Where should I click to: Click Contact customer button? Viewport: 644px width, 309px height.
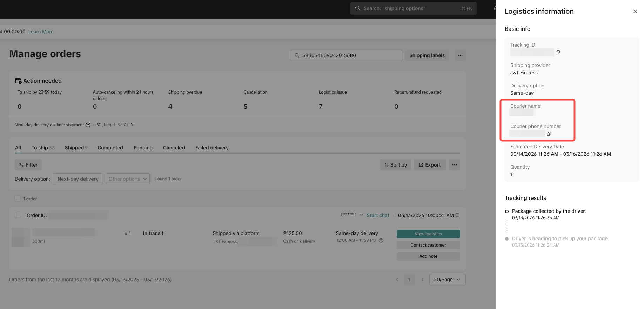click(x=428, y=245)
